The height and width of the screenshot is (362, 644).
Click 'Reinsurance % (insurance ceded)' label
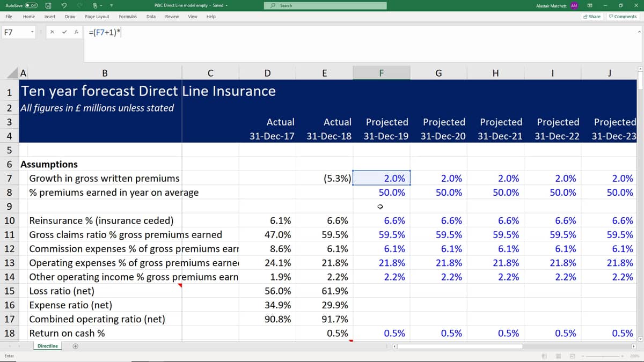[x=101, y=220]
